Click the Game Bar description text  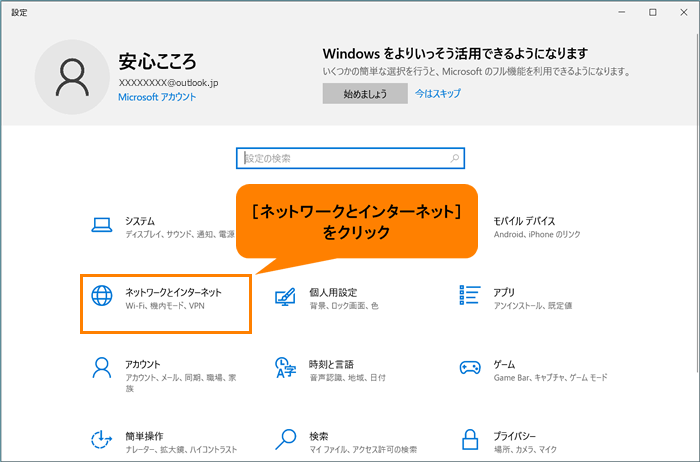tap(550, 378)
